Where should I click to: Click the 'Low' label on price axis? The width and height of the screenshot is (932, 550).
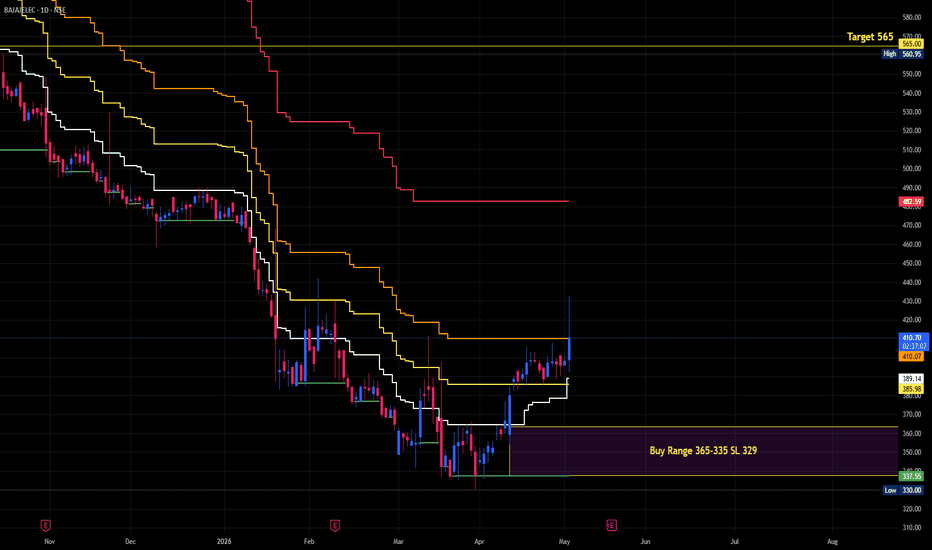[890, 491]
